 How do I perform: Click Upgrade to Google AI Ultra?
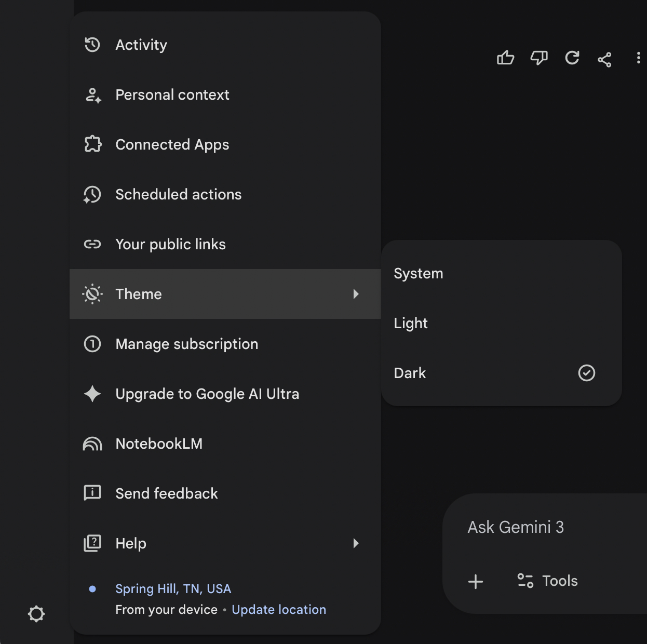[x=207, y=394]
